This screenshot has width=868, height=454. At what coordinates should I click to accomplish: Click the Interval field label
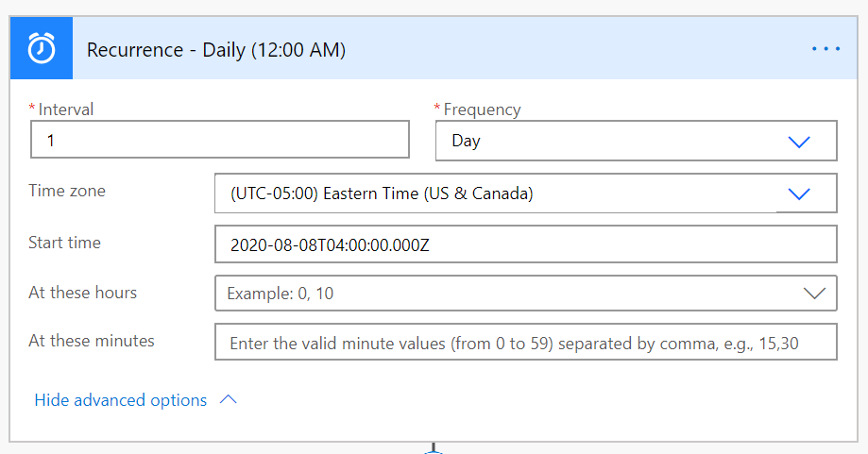pos(65,109)
